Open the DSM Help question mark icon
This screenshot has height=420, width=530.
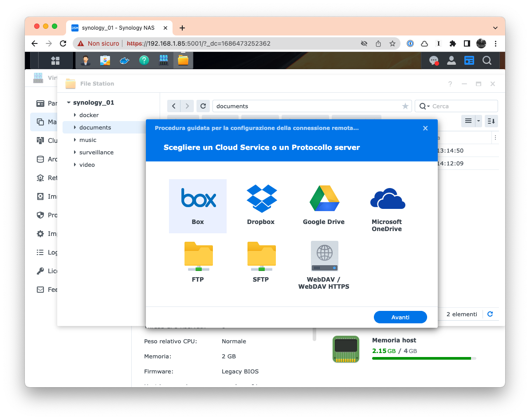click(144, 60)
